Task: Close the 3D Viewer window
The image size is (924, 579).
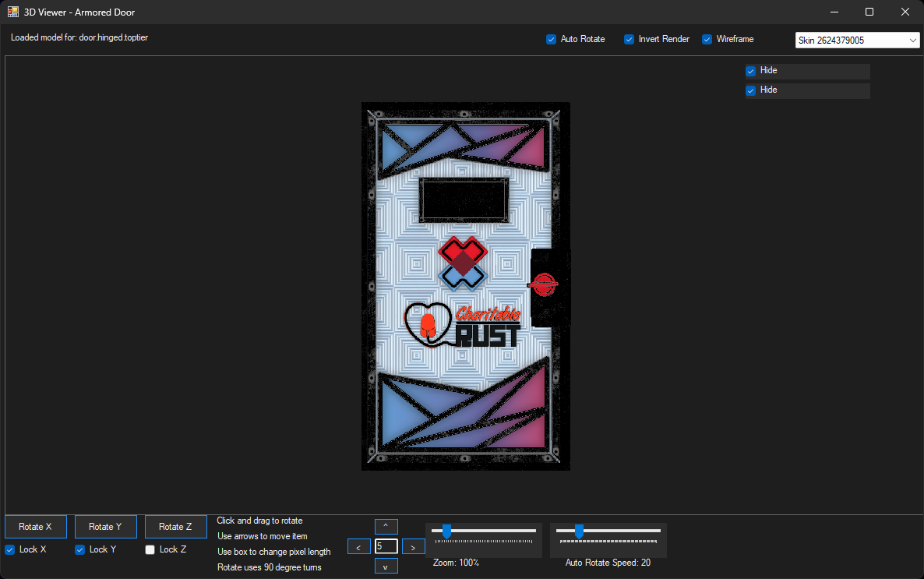Action: pyautogui.click(x=905, y=12)
